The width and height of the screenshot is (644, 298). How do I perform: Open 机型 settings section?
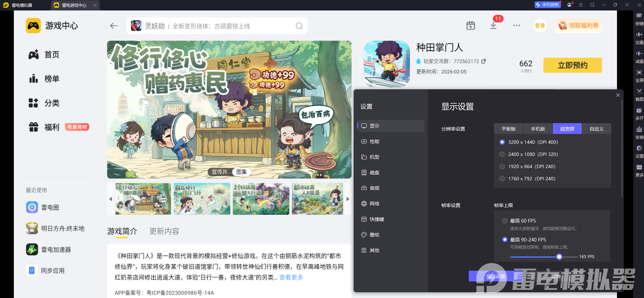[x=391, y=157]
